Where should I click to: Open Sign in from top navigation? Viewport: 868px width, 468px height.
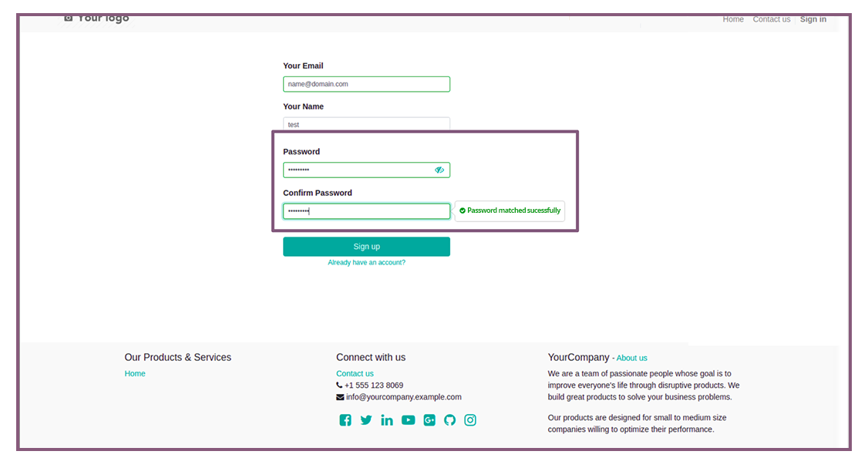point(812,19)
